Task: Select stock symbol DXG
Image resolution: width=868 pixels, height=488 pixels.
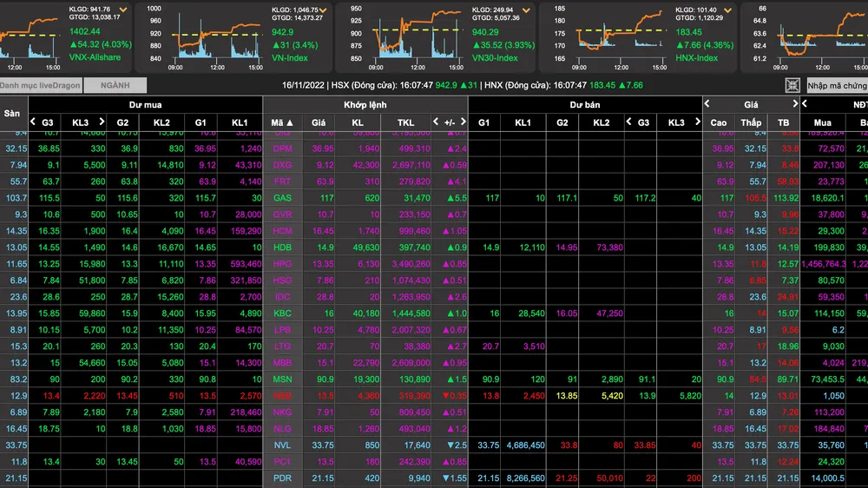Action: pos(282,165)
